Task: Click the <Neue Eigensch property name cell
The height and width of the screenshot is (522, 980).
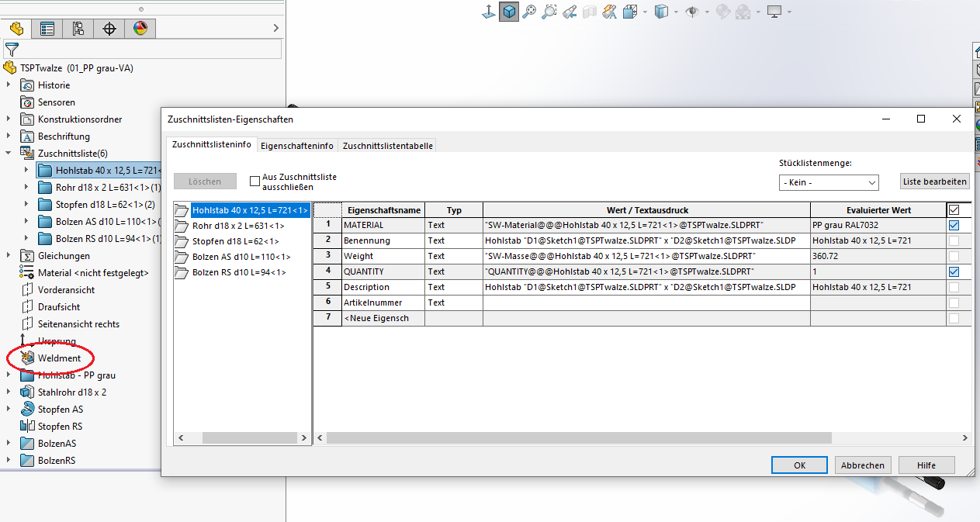Action: pyautogui.click(x=383, y=318)
